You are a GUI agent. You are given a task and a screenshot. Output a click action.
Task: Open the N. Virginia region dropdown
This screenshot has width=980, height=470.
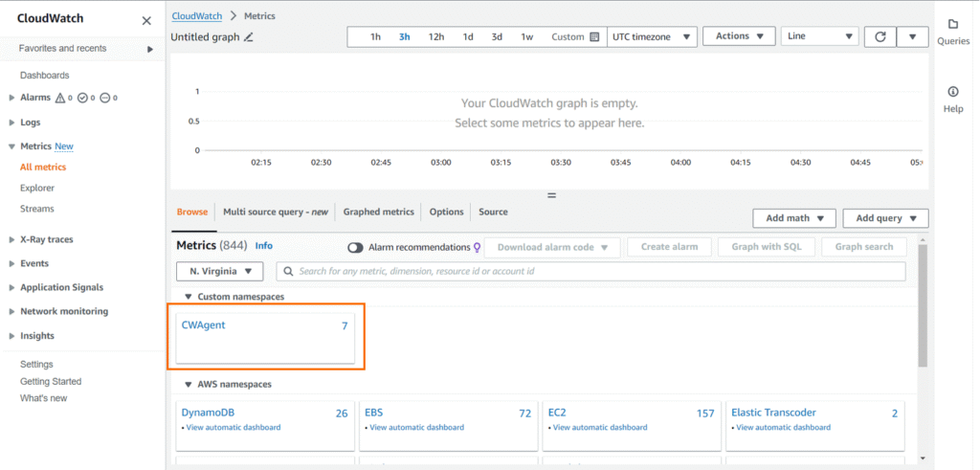point(220,272)
